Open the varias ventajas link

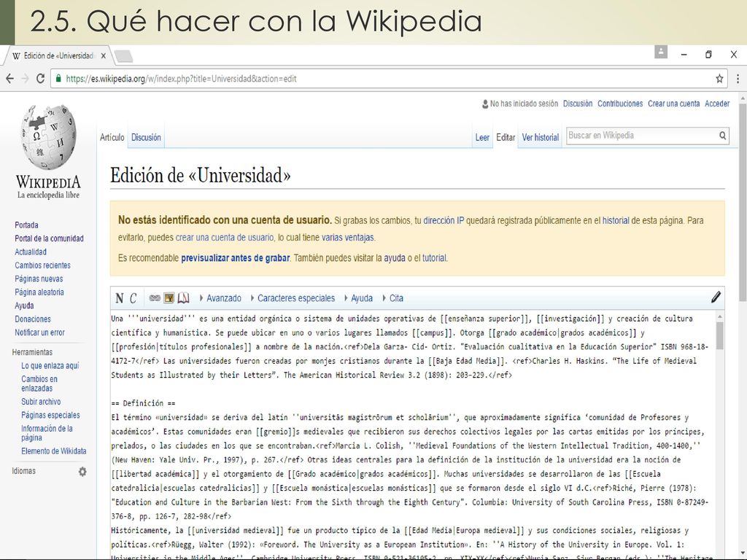348,237
